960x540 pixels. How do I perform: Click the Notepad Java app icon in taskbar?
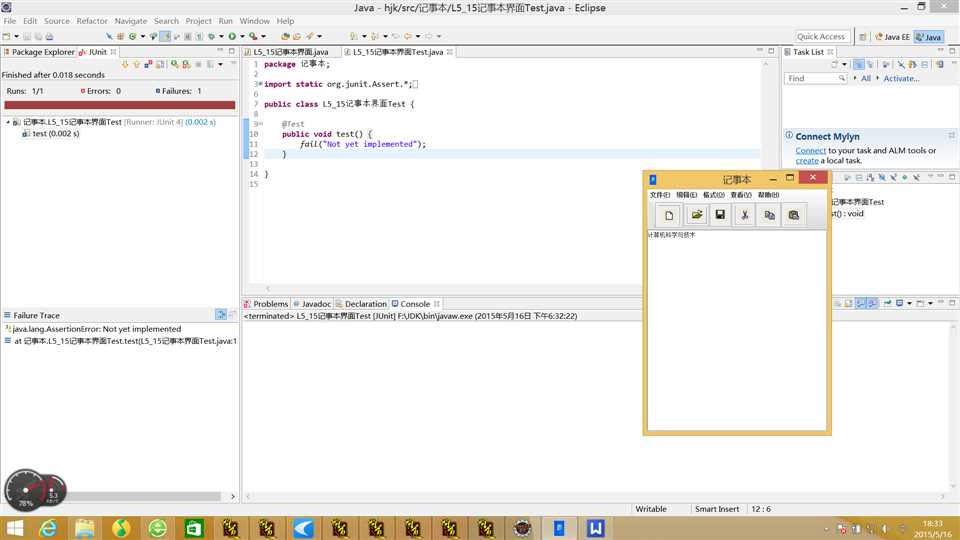point(559,528)
